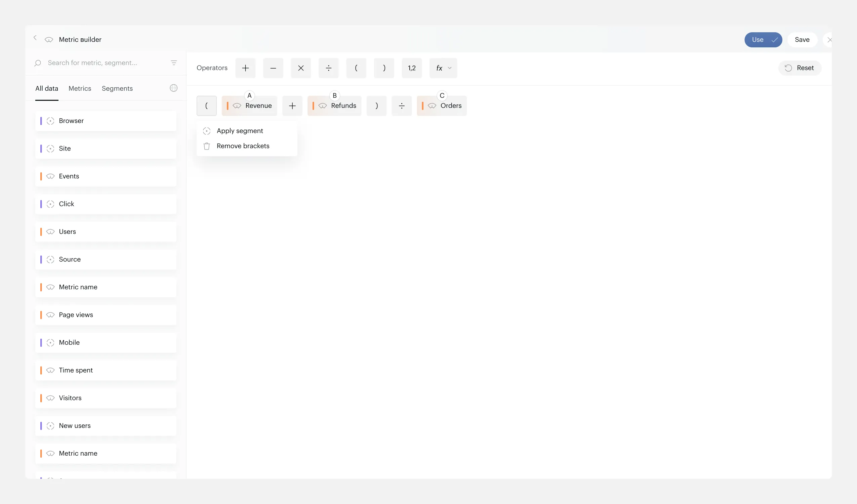Click the circular arrow icon in Reset

[788, 68]
